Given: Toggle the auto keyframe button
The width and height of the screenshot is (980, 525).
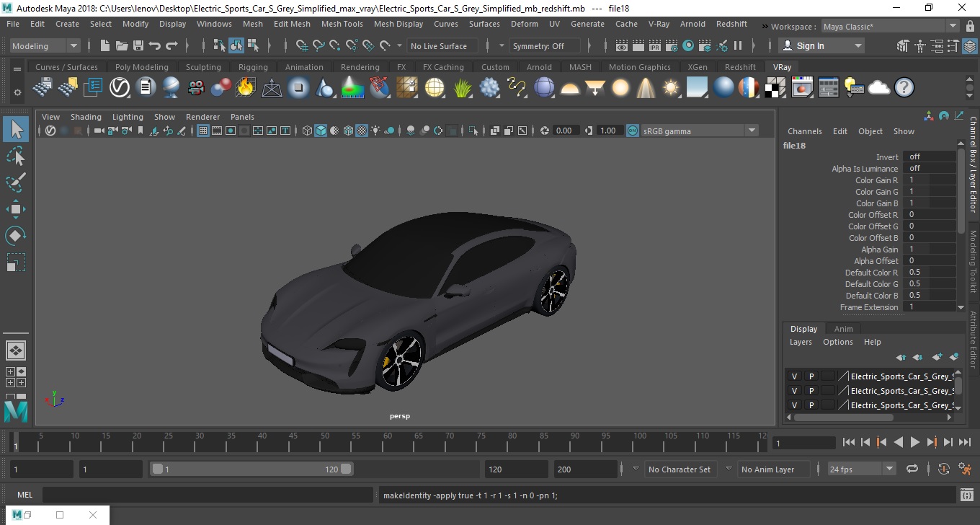Looking at the screenshot, I should pyautogui.click(x=944, y=469).
